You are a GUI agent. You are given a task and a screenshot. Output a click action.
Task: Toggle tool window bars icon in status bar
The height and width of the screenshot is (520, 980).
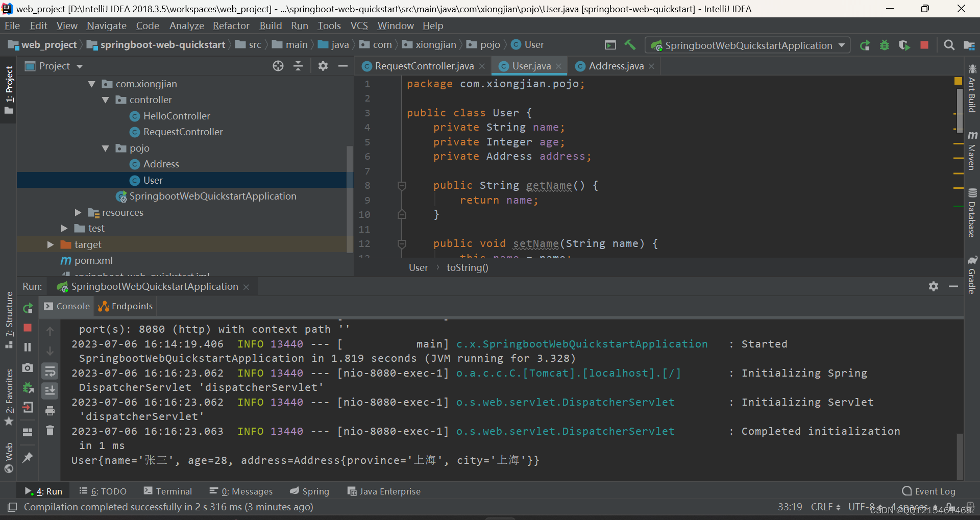[x=12, y=507]
